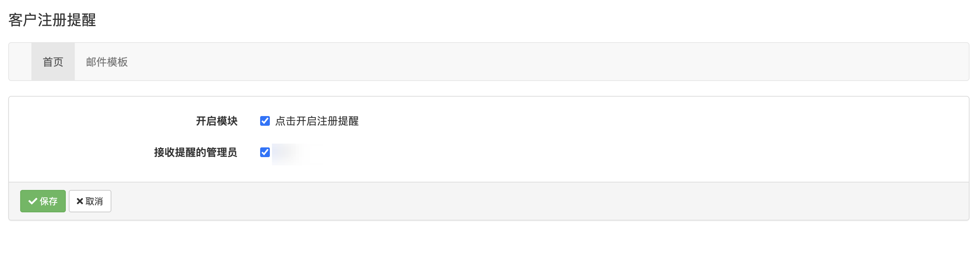Screen dimensions: 980x253
Task: Toggle the 开启模块 checkbox
Action: (x=265, y=121)
